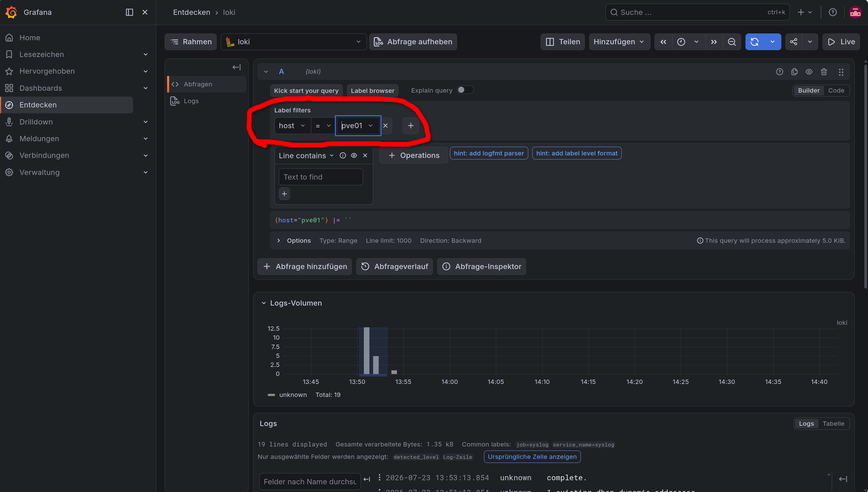Dock the sidebar menu panel icon
Image resolution: width=868 pixels, height=492 pixels.
click(129, 12)
